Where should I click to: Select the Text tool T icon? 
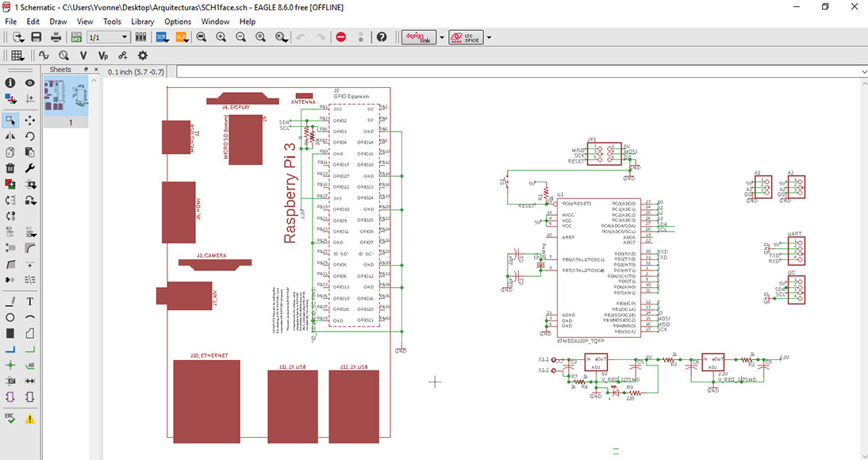pos(30,301)
